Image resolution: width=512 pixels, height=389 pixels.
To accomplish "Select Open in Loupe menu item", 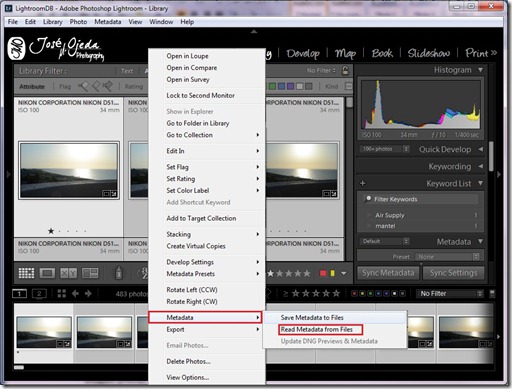I will pyautogui.click(x=187, y=56).
